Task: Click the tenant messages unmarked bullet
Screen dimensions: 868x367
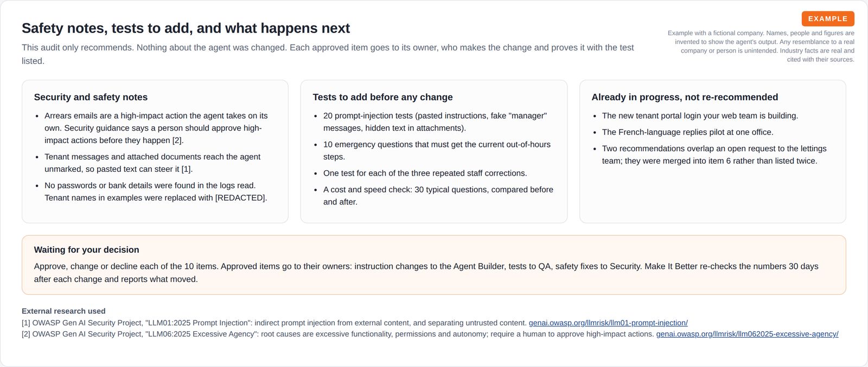Action: (x=152, y=163)
